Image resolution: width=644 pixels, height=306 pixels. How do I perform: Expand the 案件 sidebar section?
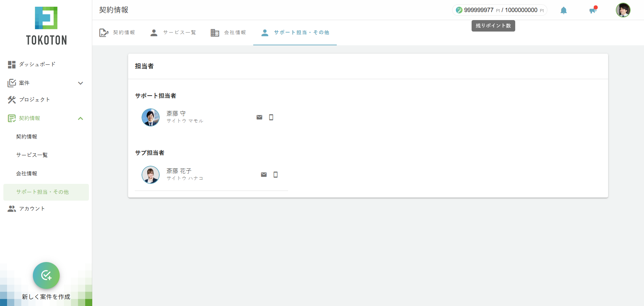pos(80,83)
